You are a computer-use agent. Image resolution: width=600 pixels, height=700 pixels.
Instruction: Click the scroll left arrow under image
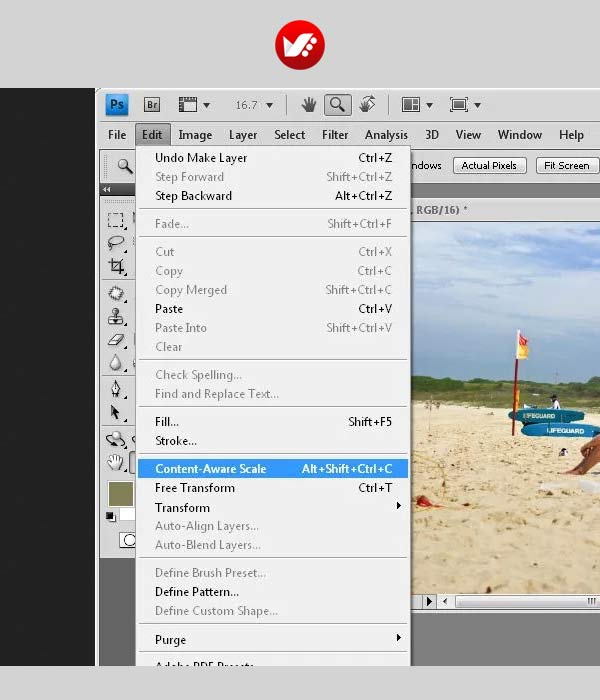pyautogui.click(x=445, y=601)
